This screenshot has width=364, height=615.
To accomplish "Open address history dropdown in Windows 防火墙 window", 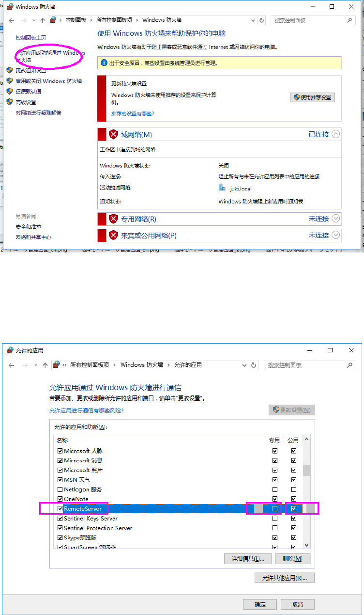I will [x=253, y=20].
